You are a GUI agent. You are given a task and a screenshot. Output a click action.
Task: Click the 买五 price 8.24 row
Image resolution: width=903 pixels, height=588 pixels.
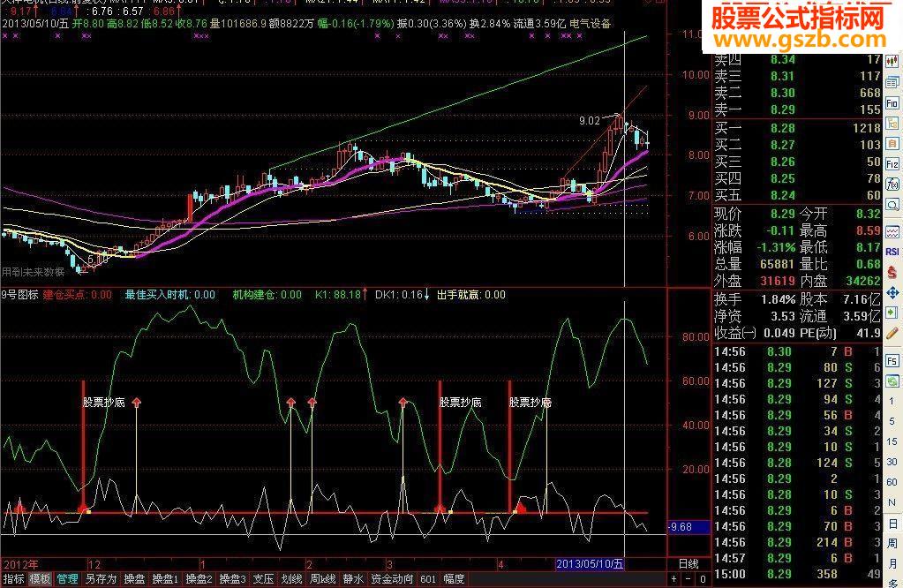pyautogui.click(x=798, y=195)
